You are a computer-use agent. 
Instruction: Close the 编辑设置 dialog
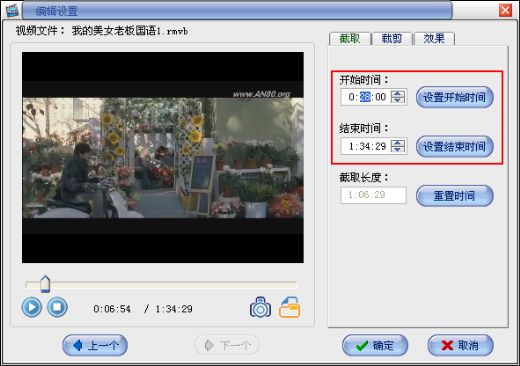point(505,10)
